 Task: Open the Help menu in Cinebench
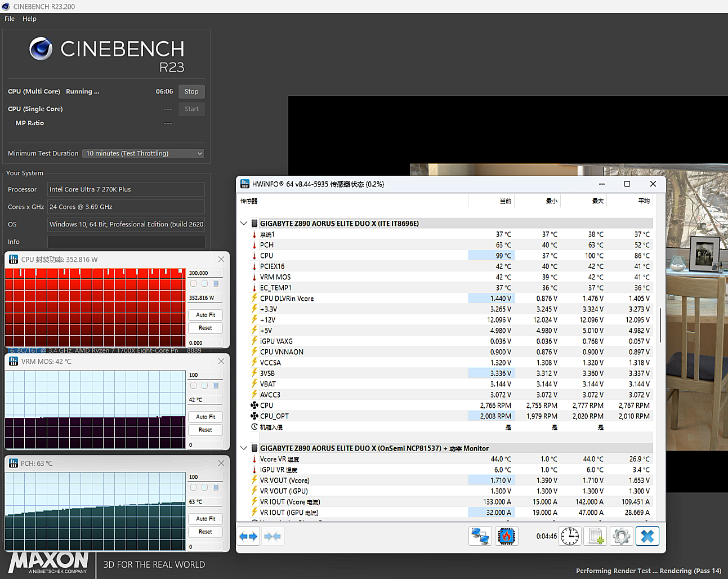tap(29, 19)
